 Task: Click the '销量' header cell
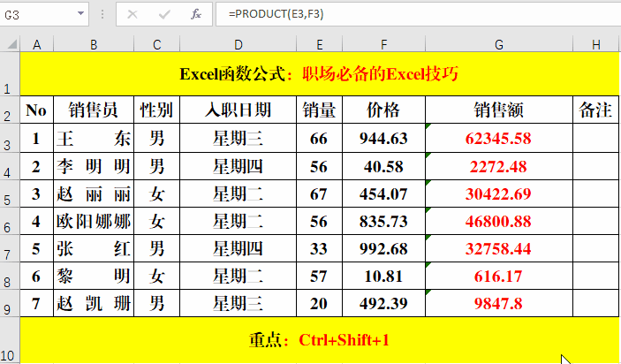pos(319,110)
